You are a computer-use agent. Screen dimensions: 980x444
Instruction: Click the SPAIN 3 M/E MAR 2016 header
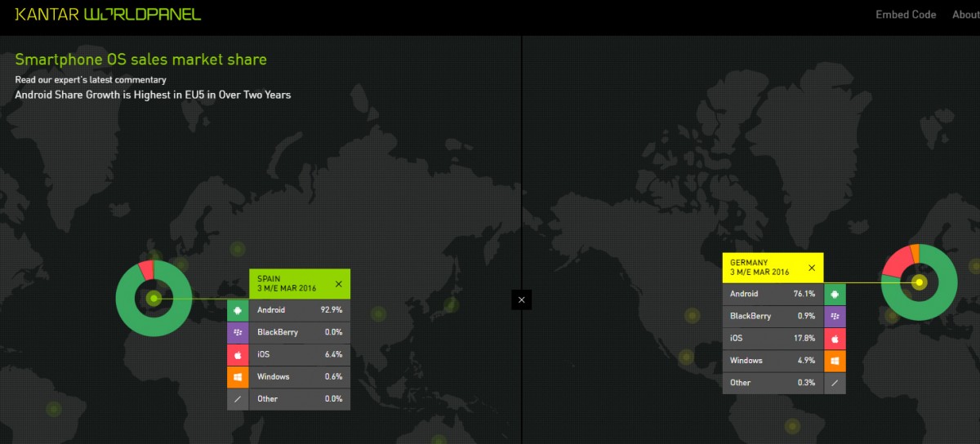pyautogui.click(x=300, y=284)
